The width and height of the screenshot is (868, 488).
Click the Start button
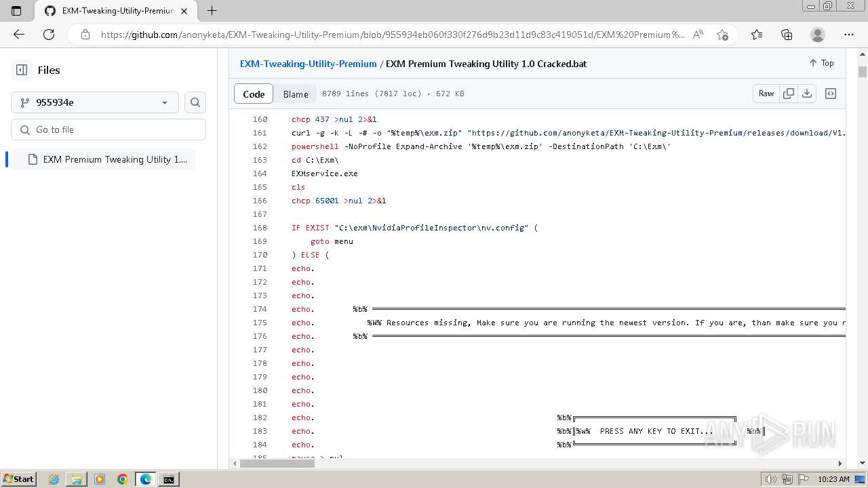click(18, 479)
